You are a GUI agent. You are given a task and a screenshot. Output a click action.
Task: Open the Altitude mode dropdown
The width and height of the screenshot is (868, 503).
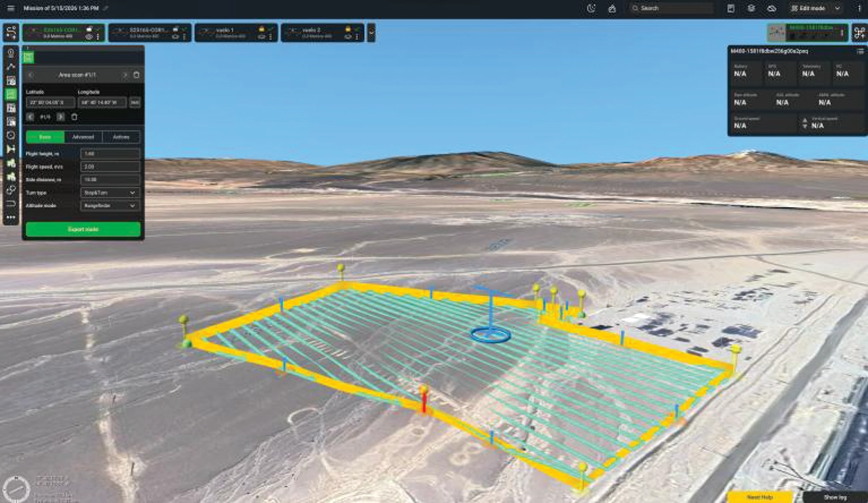[x=110, y=206]
